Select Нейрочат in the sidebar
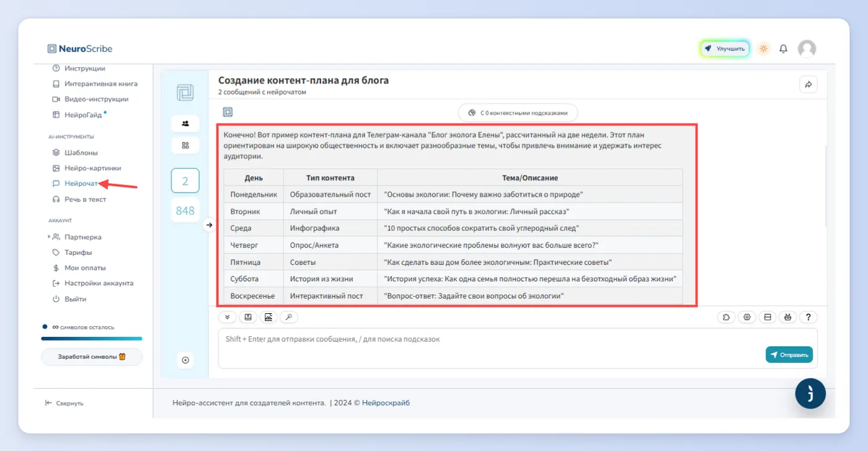Screen dimensions: 868x451 point(75,184)
